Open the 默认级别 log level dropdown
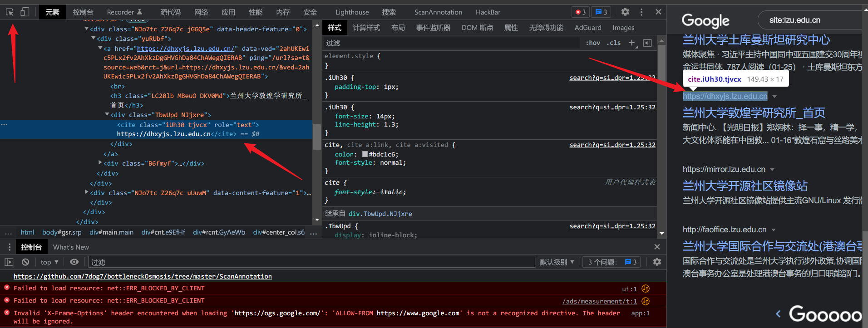The height and width of the screenshot is (328, 868). tap(557, 262)
